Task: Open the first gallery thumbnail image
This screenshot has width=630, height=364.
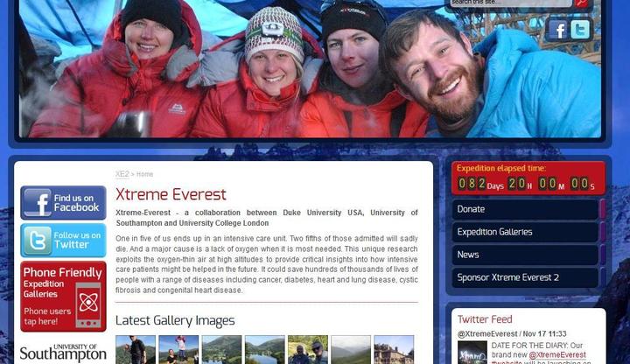Action: [x=136, y=349]
